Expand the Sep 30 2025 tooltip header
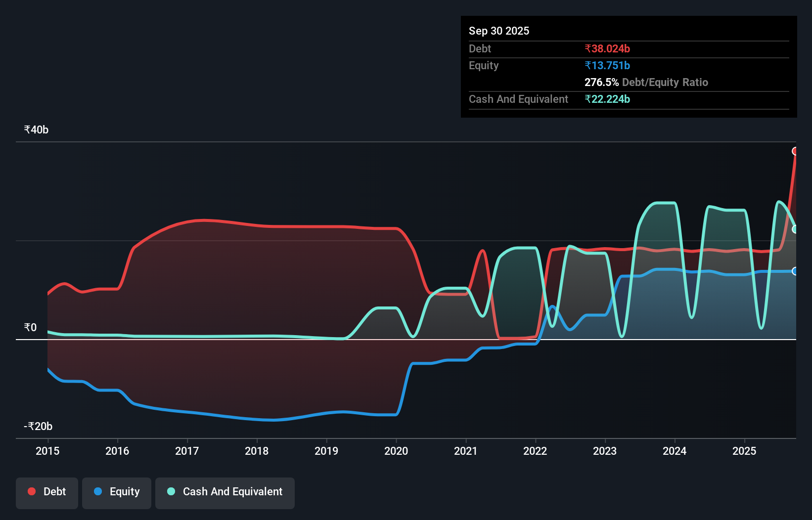This screenshot has width=812, height=520. click(x=499, y=31)
